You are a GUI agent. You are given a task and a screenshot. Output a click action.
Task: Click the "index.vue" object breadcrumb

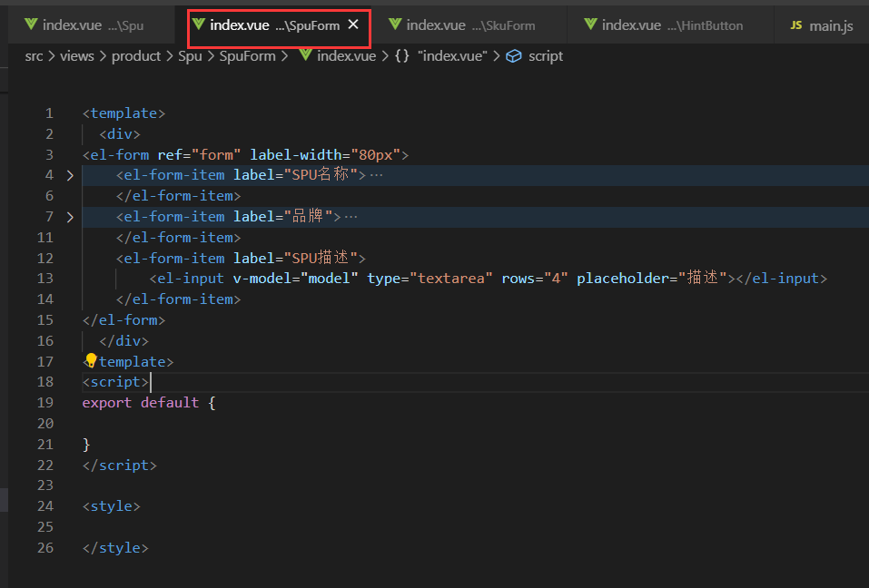tap(452, 56)
